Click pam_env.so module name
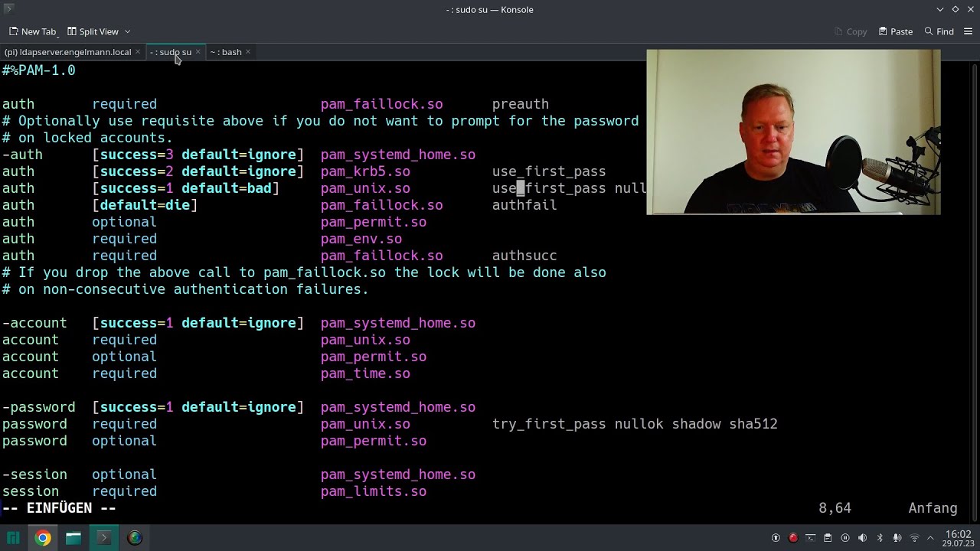980x551 pixels. [361, 239]
